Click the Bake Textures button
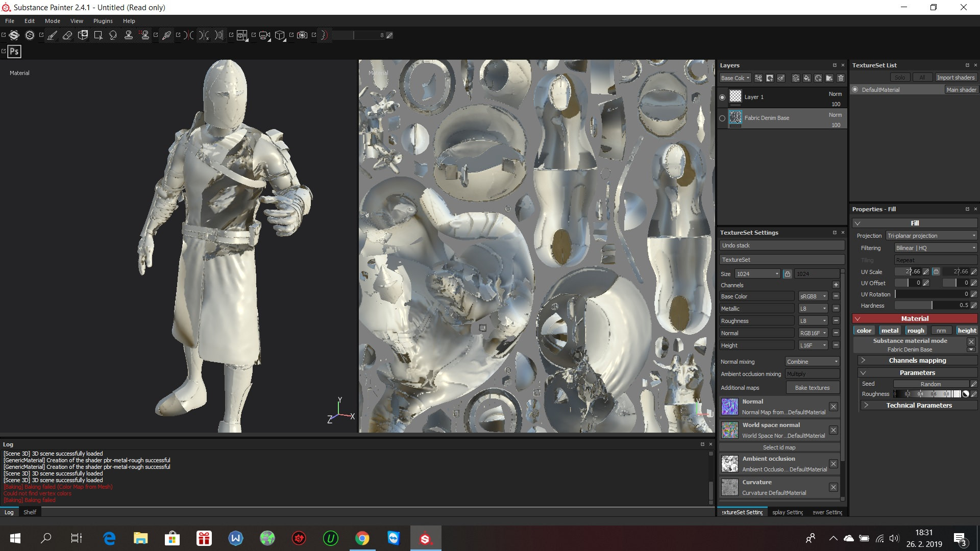Viewport: 980px width, 551px height. [813, 388]
